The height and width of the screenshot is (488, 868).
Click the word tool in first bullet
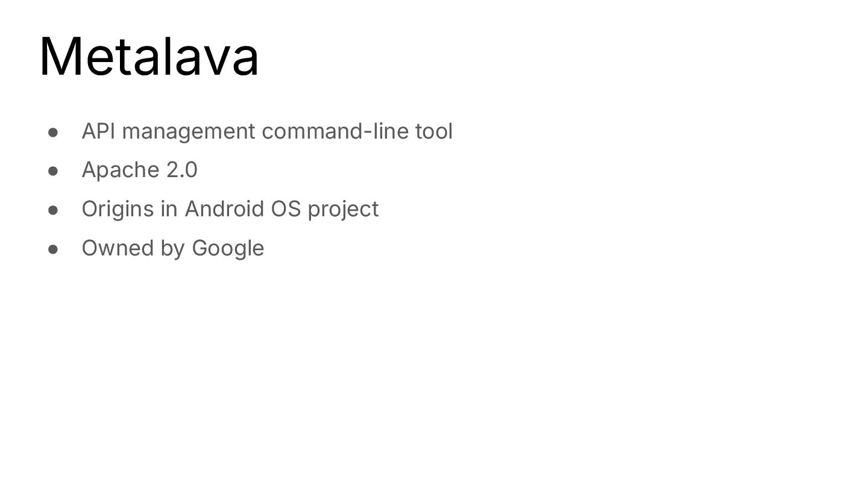434,131
